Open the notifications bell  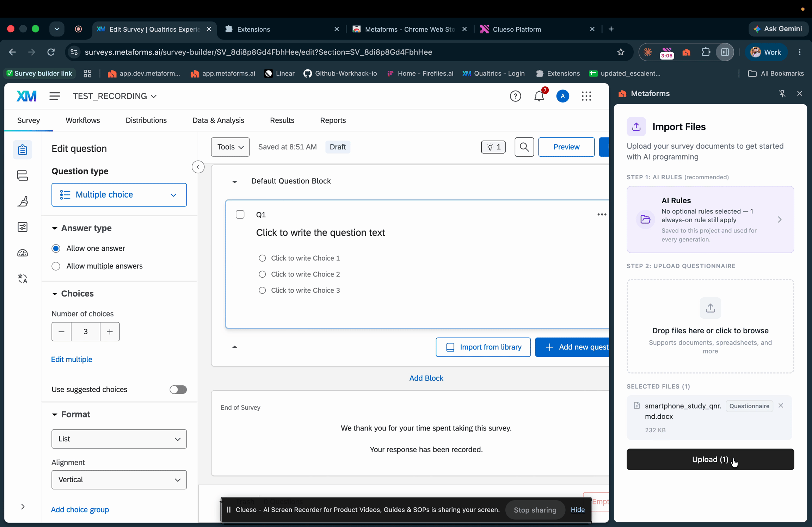539,96
